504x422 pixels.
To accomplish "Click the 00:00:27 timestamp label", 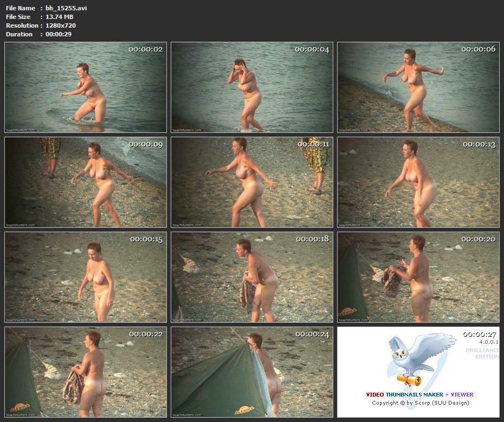I will 479,334.
